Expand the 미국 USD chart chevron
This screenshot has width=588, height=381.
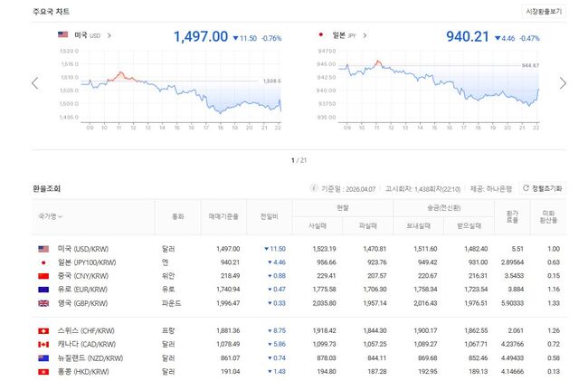109,35
